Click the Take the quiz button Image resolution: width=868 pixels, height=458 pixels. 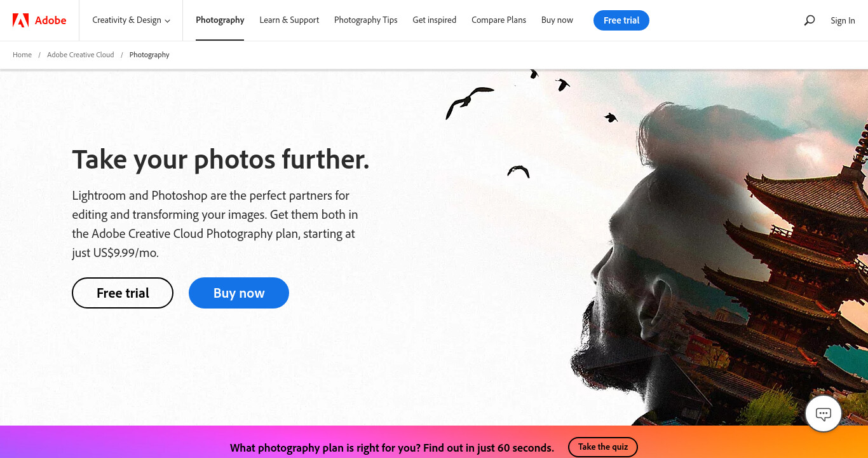point(603,447)
